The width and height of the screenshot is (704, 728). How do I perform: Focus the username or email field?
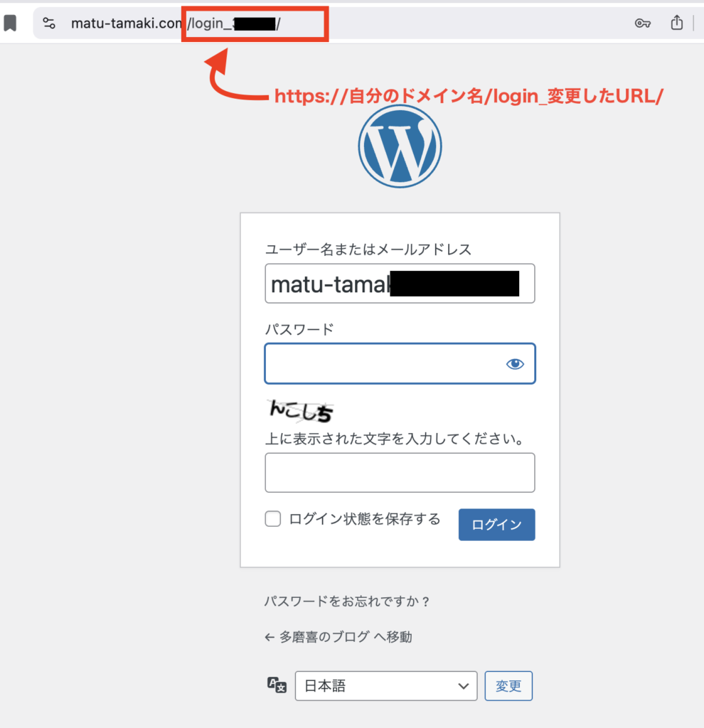(400, 284)
